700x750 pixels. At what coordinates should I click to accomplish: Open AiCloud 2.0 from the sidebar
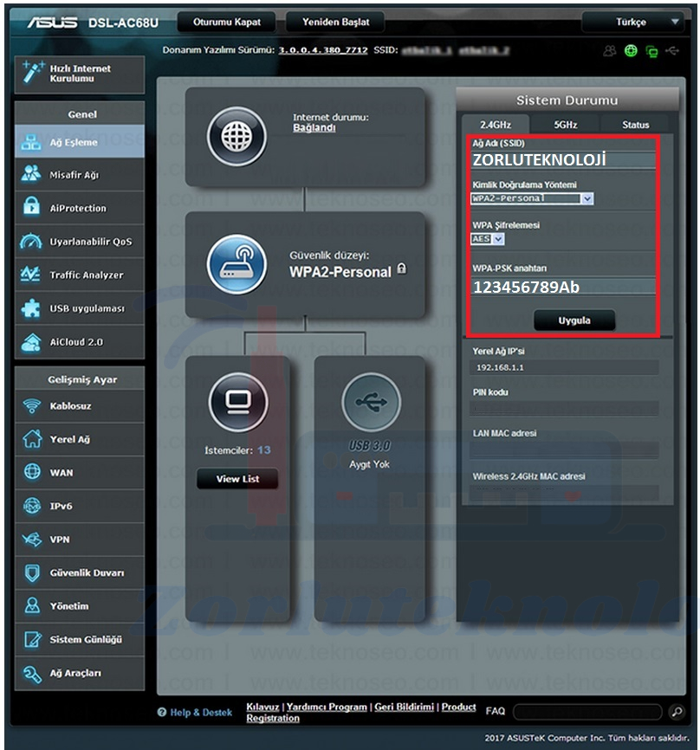[x=79, y=341]
